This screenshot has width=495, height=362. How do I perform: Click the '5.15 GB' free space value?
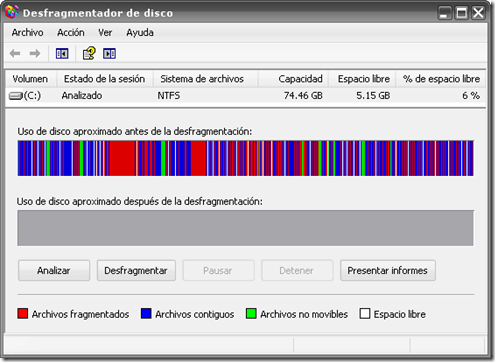pos(373,96)
